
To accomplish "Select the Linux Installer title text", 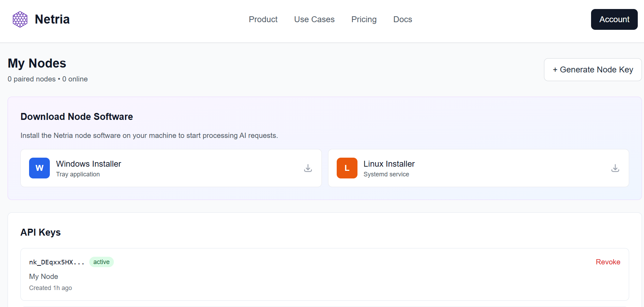I will tap(389, 164).
